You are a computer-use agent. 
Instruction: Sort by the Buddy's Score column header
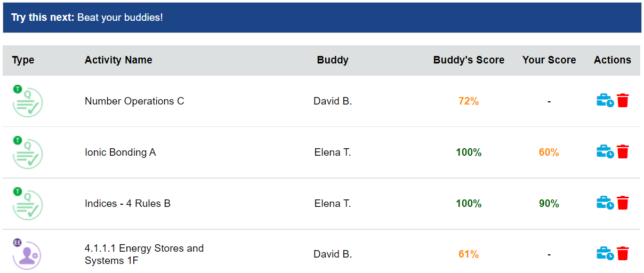[469, 60]
